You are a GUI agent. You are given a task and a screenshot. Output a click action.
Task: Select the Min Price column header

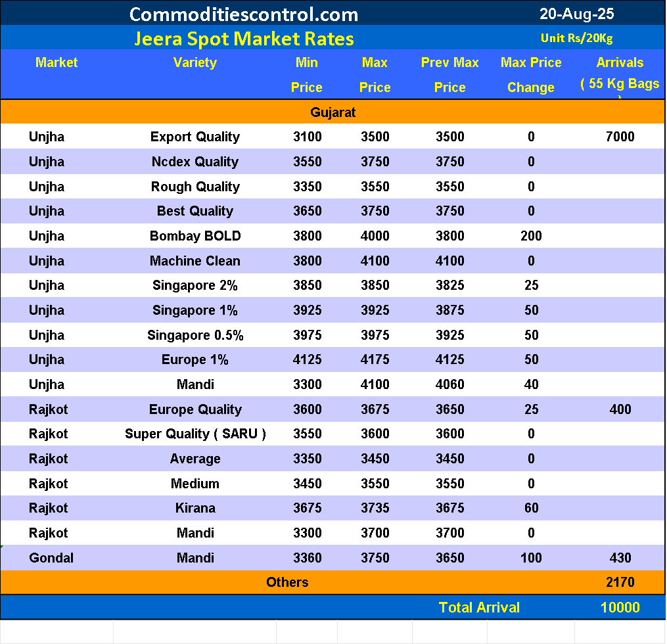click(x=307, y=74)
